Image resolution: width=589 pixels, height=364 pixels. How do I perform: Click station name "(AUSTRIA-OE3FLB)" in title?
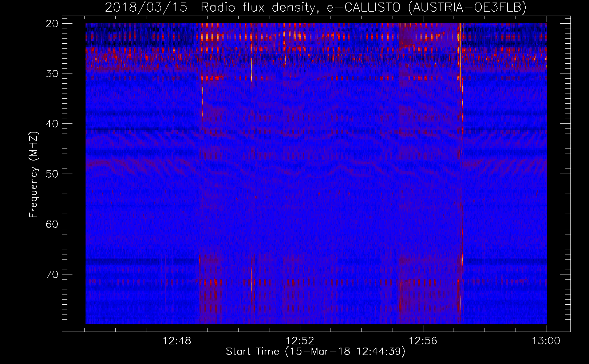click(x=467, y=7)
